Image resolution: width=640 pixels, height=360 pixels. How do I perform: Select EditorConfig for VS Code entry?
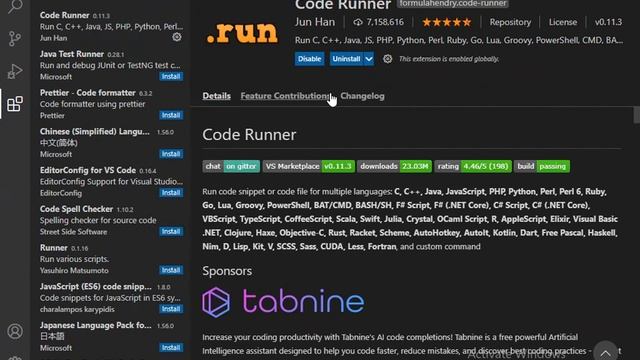pyautogui.click(x=110, y=181)
